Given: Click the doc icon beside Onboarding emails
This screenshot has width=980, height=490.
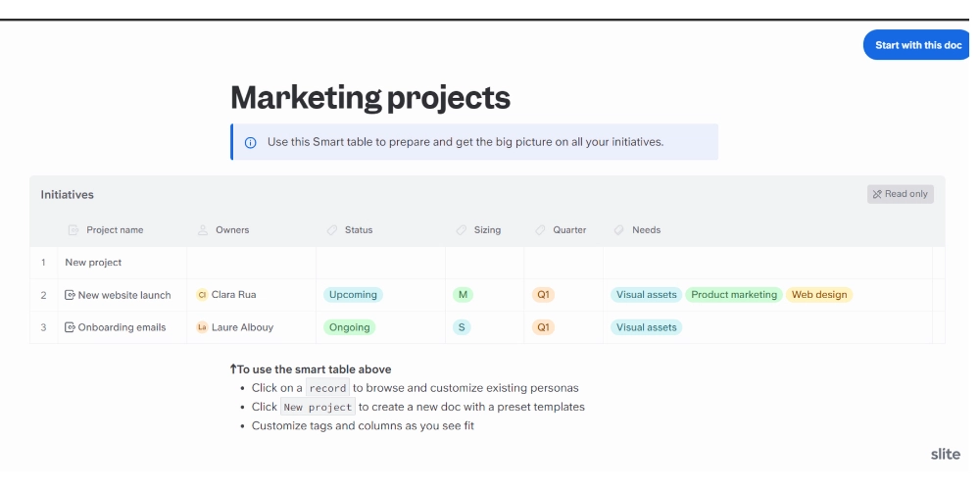Looking at the screenshot, I should 70,327.
